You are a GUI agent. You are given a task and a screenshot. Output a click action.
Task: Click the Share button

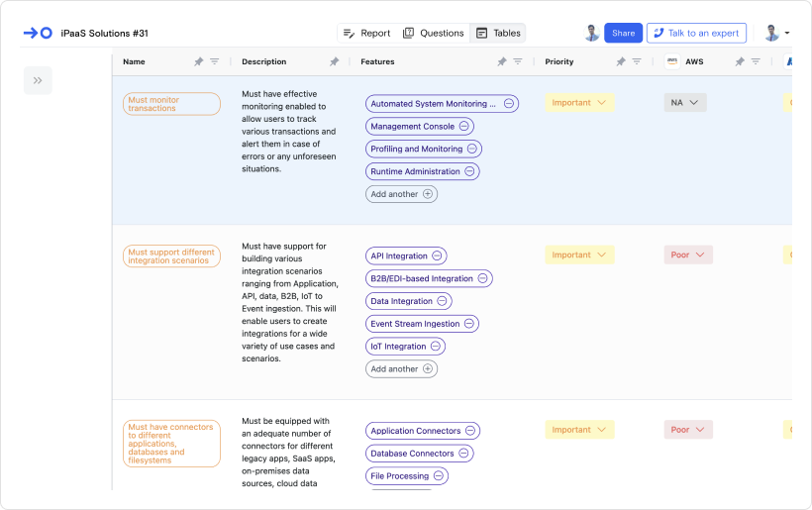[623, 33]
